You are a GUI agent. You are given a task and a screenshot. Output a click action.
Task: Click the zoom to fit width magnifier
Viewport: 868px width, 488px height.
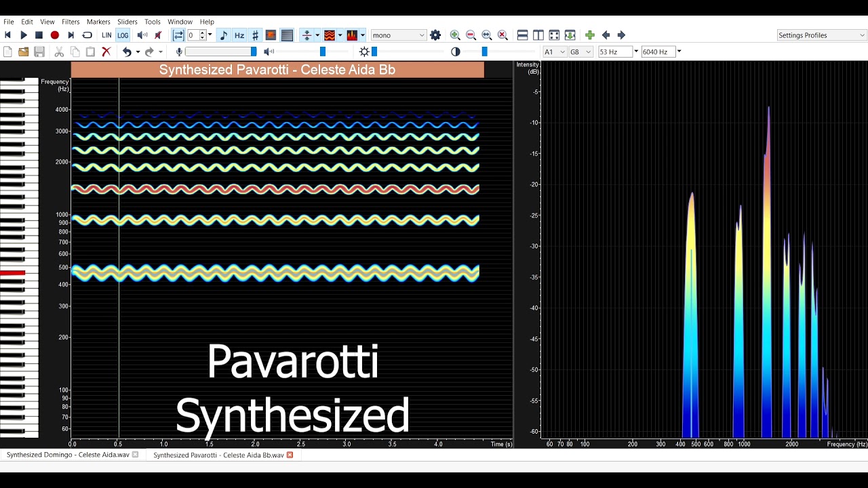487,35
